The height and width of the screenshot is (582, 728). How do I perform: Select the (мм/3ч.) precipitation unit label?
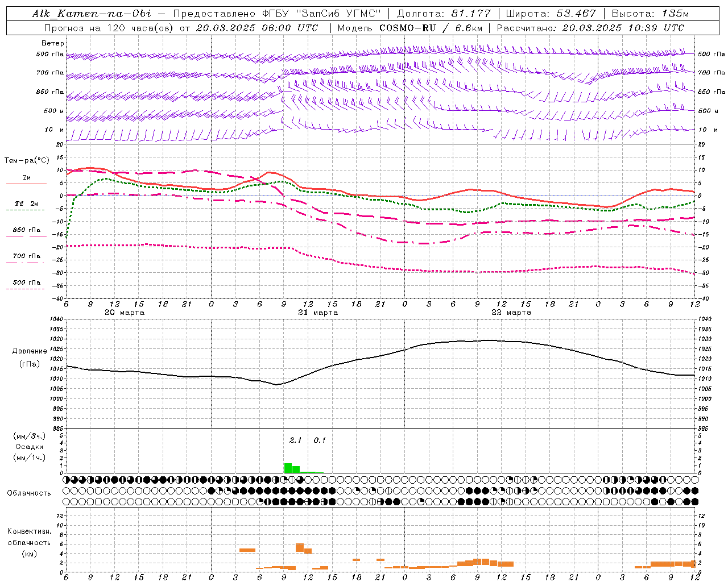[x=30, y=436]
